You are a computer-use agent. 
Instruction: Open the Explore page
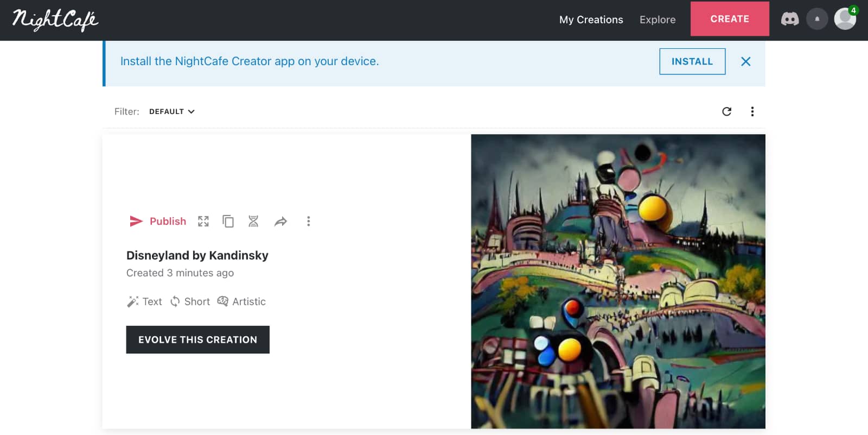(657, 20)
